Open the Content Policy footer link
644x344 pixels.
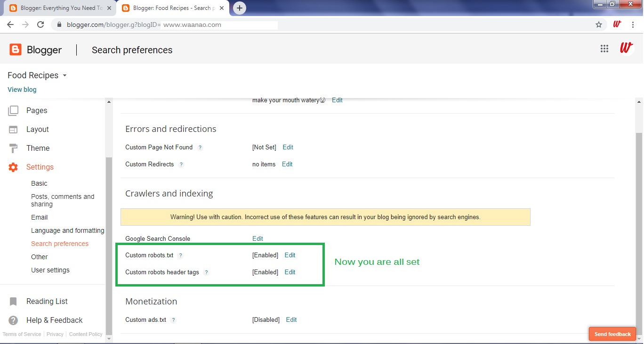(x=86, y=335)
